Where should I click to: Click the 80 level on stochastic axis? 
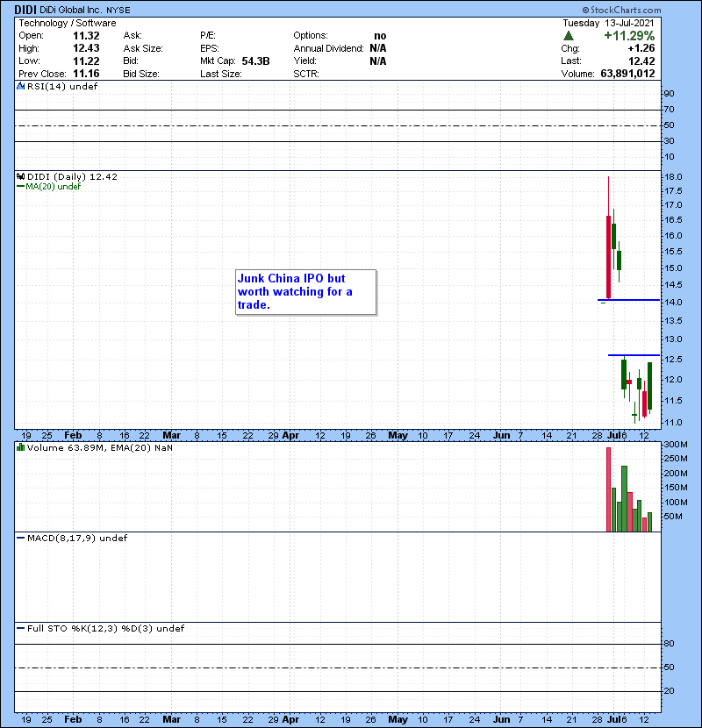(669, 644)
